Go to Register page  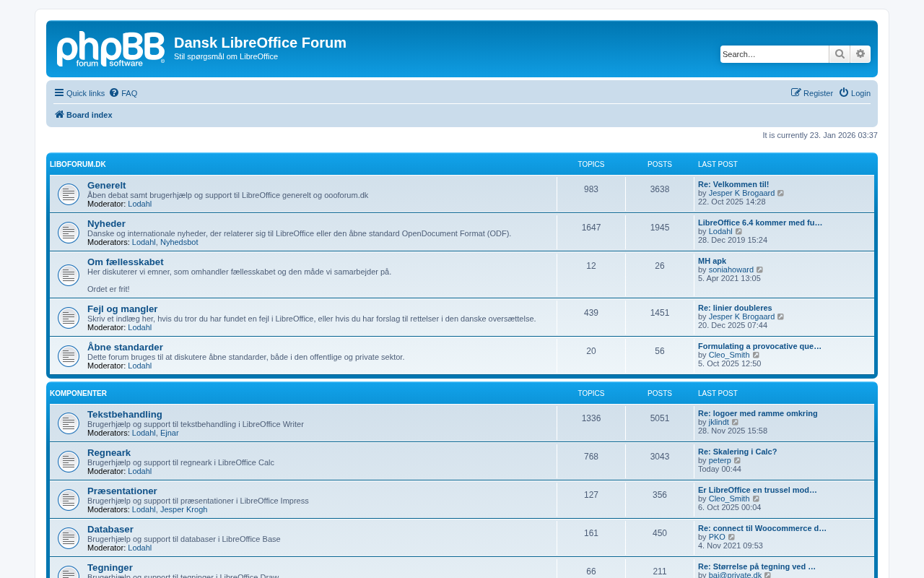(x=812, y=93)
